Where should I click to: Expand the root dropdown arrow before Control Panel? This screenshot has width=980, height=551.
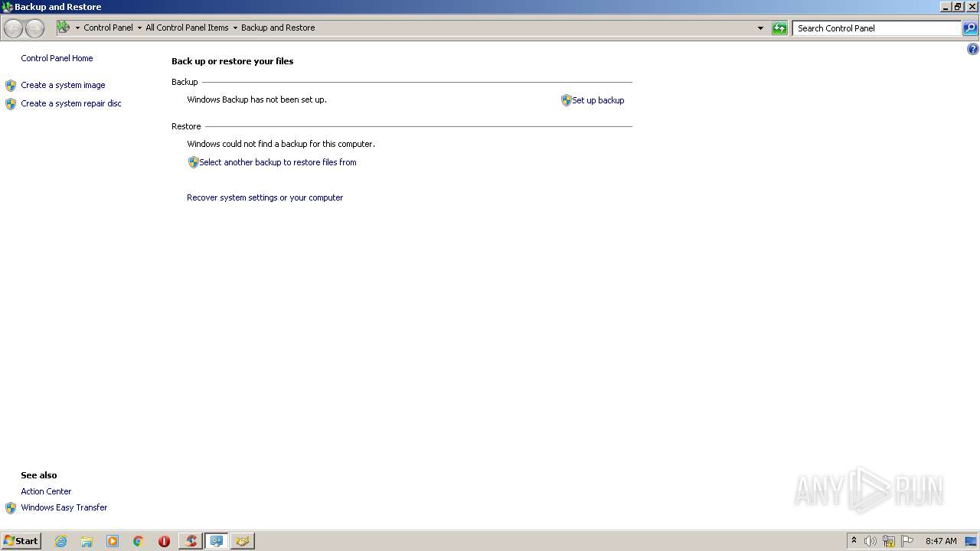tap(77, 28)
